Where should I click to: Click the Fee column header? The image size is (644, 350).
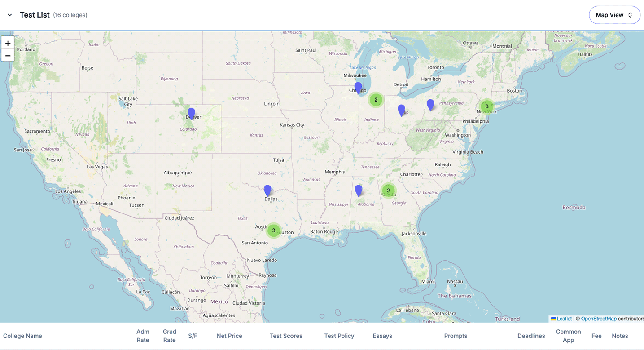point(596,336)
